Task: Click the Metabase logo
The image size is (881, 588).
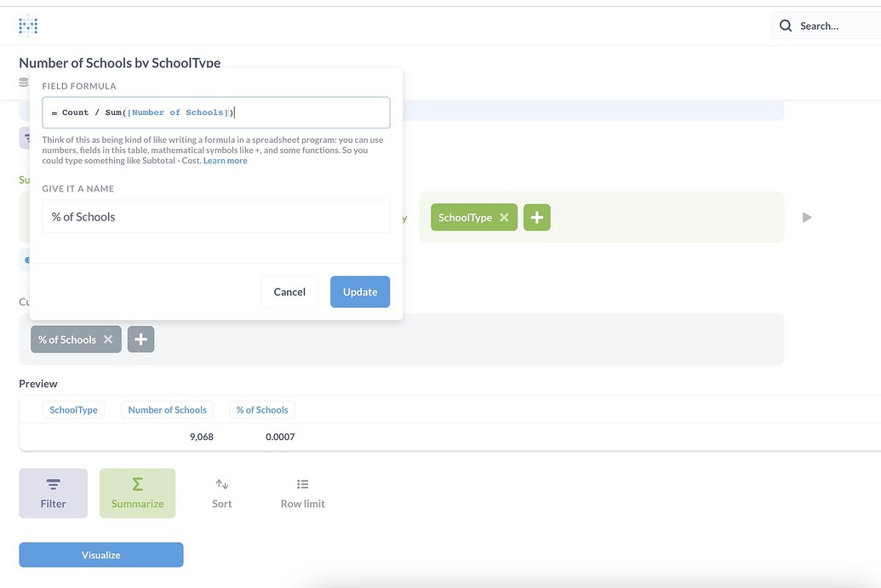Action: pyautogui.click(x=28, y=26)
